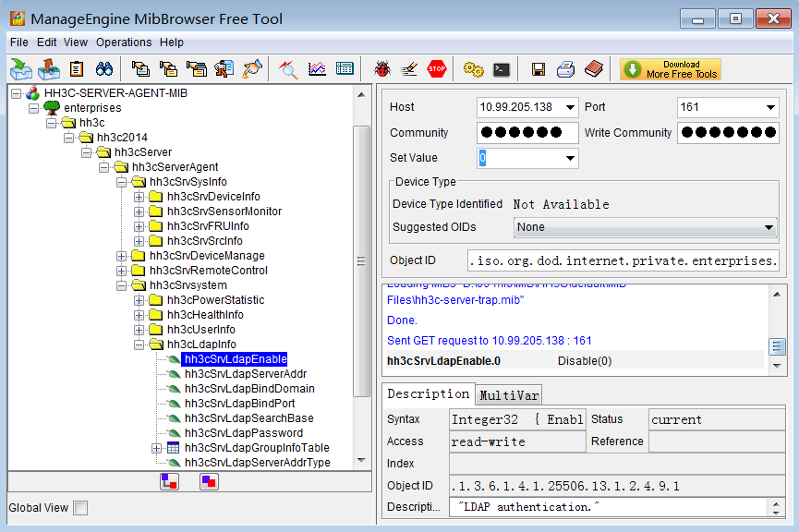Collapse the hh3cLdapInfo folder
The image size is (799, 532).
click(139, 345)
